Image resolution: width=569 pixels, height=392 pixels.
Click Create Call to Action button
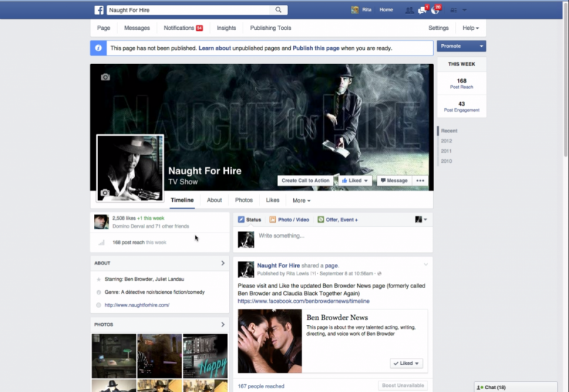tap(306, 181)
